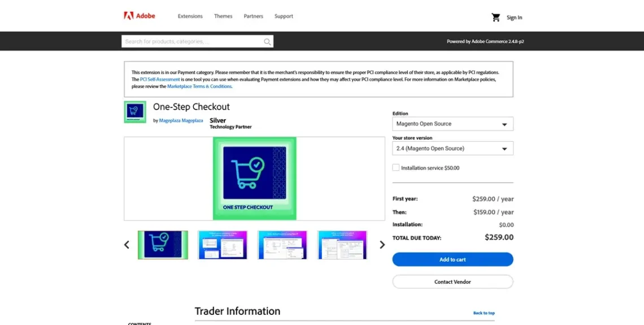Open the Partners menu

click(254, 16)
